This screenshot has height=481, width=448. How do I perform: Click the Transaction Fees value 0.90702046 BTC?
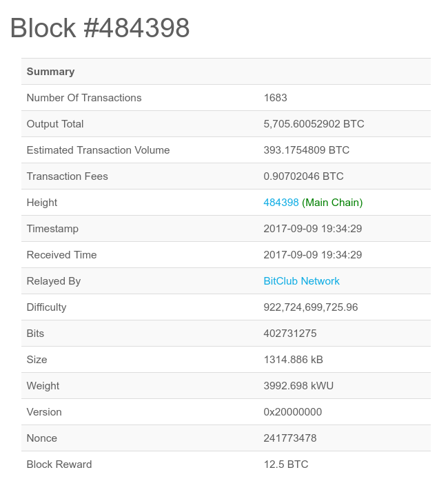click(x=303, y=176)
